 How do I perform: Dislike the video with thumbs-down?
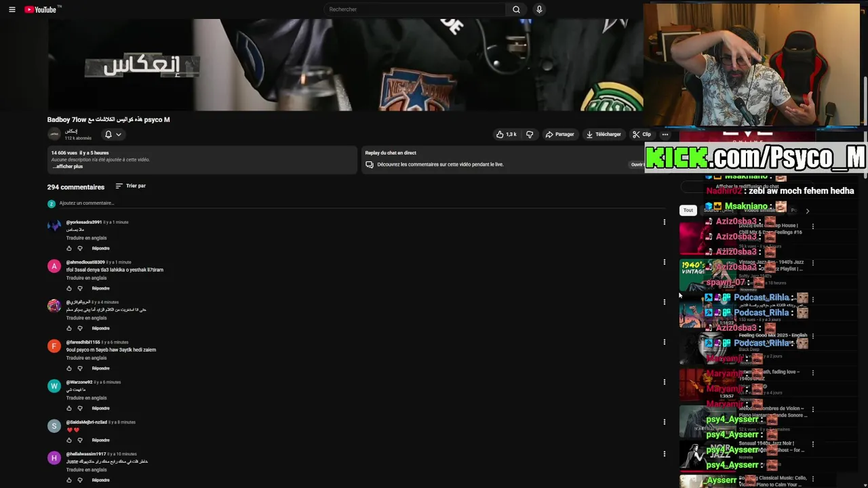click(x=530, y=134)
